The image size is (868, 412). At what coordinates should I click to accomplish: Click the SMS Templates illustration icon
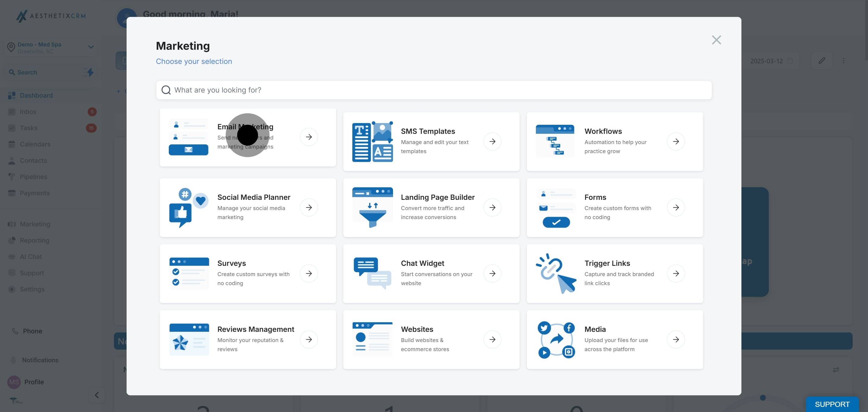pos(372,141)
